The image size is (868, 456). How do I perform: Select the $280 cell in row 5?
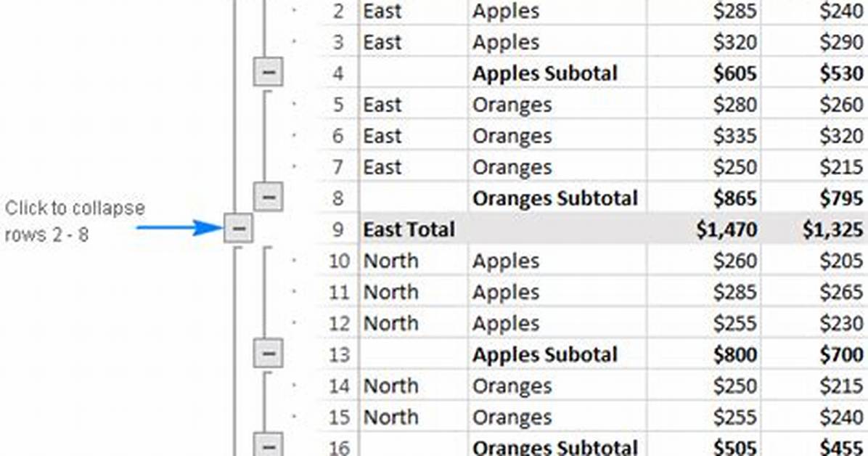click(x=703, y=105)
